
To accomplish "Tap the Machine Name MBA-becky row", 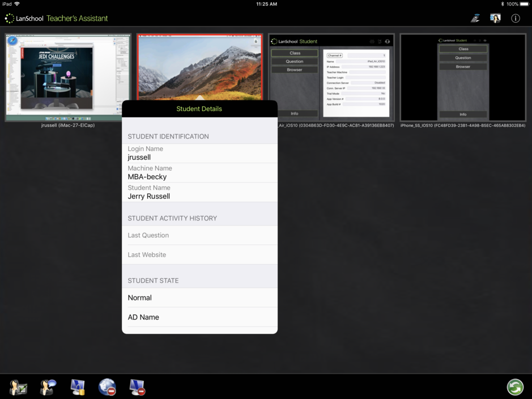I will 199,173.
